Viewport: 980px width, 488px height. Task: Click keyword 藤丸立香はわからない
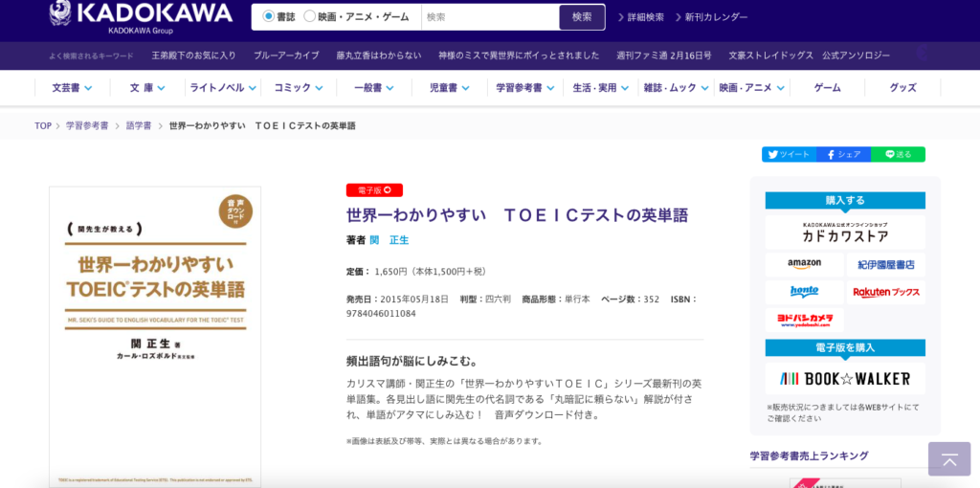pyautogui.click(x=379, y=55)
